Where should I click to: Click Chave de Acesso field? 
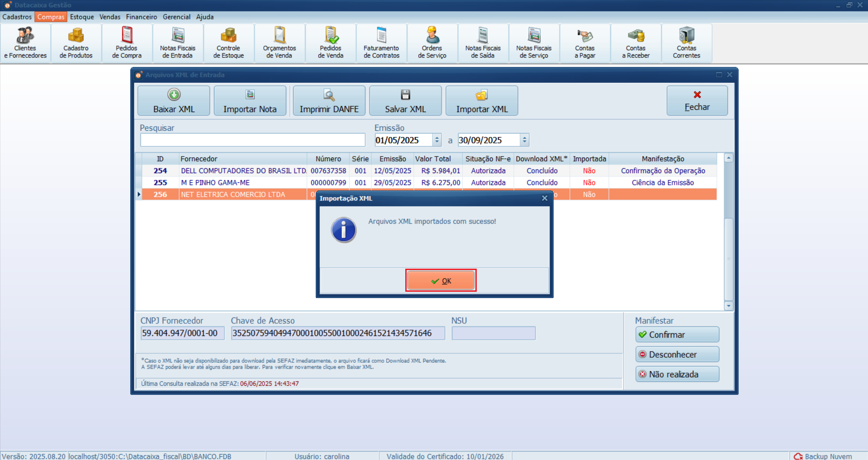pos(338,333)
